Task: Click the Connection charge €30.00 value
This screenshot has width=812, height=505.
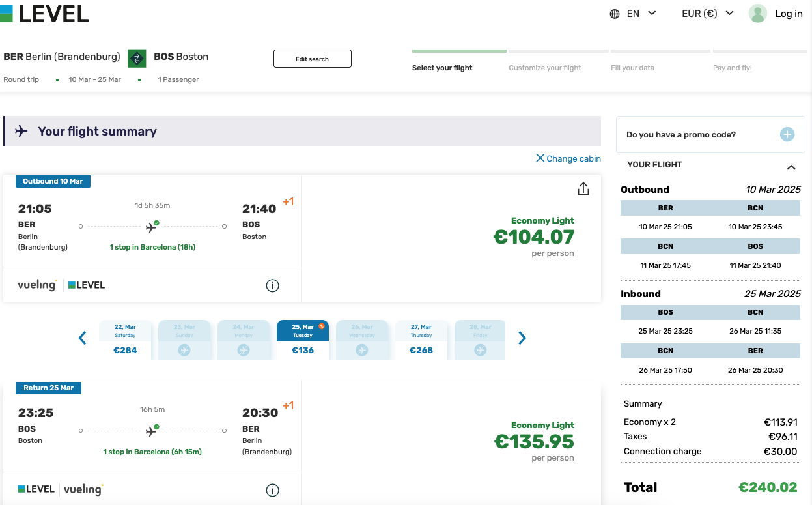Action: tap(780, 452)
